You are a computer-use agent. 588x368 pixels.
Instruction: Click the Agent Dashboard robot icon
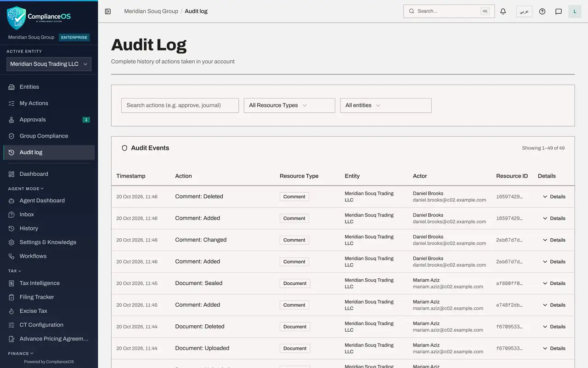(x=11, y=201)
